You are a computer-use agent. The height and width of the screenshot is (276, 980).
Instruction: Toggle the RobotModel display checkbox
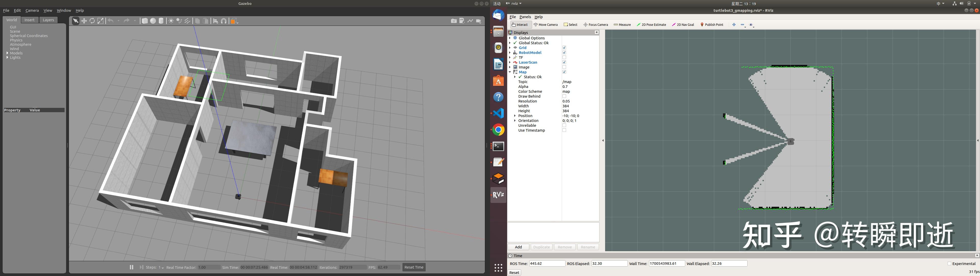click(x=564, y=53)
